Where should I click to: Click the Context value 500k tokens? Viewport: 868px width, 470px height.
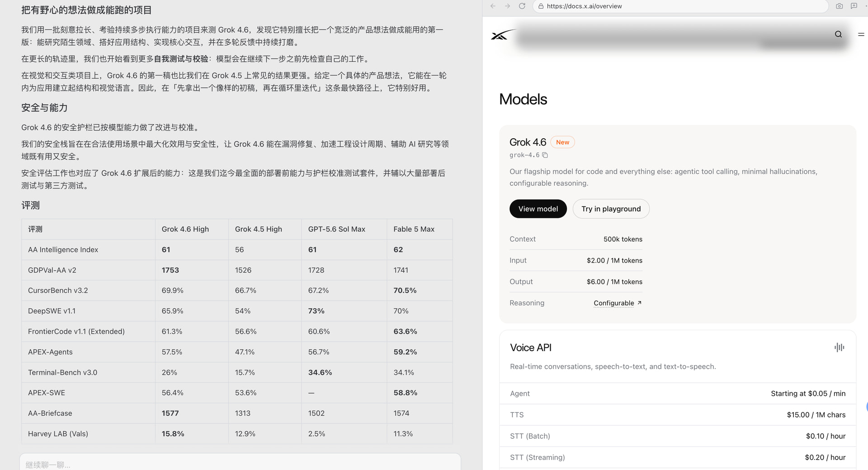tap(623, 239)
